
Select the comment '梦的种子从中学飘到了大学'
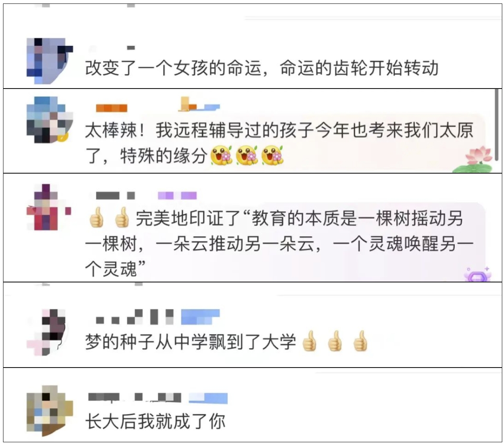(191, 341)
